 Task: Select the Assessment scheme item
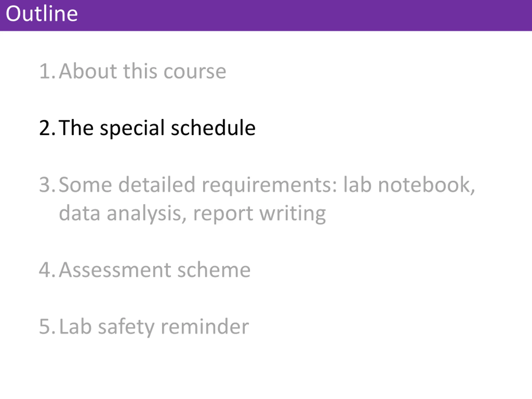[155, 270]
